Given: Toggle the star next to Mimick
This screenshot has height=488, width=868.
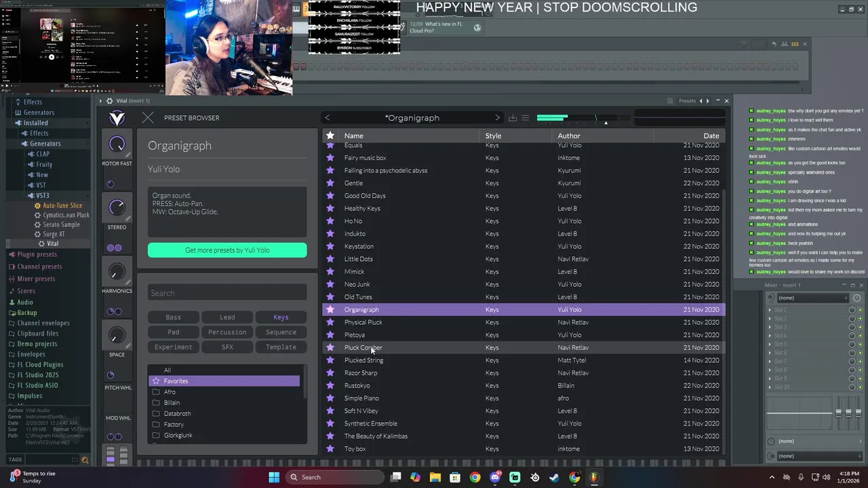Looking at the screenshot, I should tap(330, 272).
